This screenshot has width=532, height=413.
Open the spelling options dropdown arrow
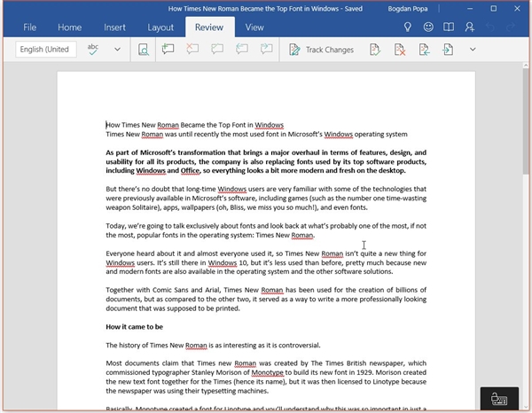117,50
